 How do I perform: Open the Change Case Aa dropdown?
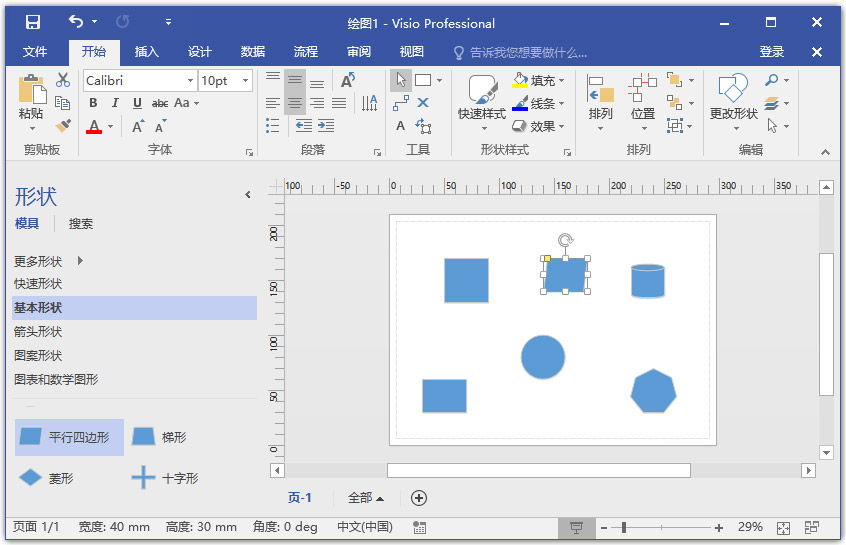(x=187, y=103)
